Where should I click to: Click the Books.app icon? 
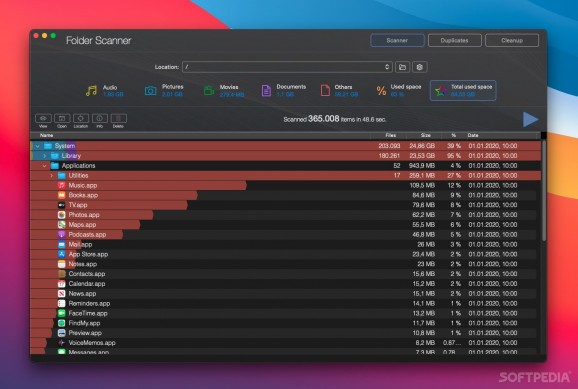click(62, 195)
